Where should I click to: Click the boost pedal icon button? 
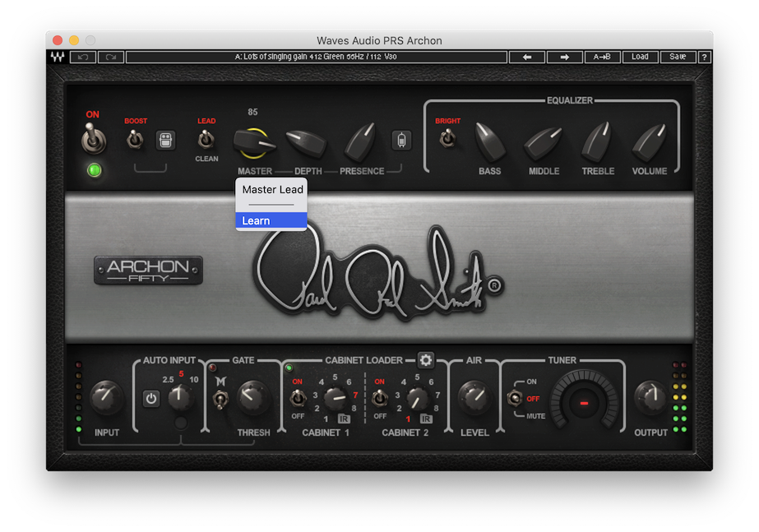click(165, 141)
